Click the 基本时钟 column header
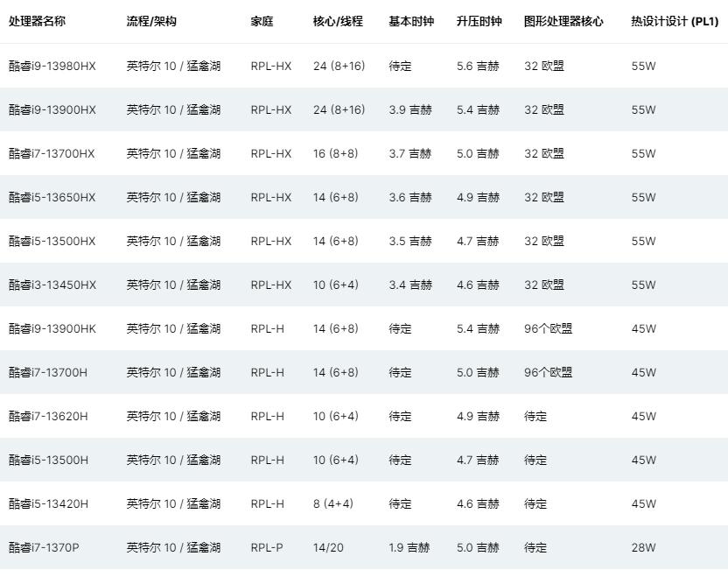This screenshot has width=728, height=577. coord(411,21)
